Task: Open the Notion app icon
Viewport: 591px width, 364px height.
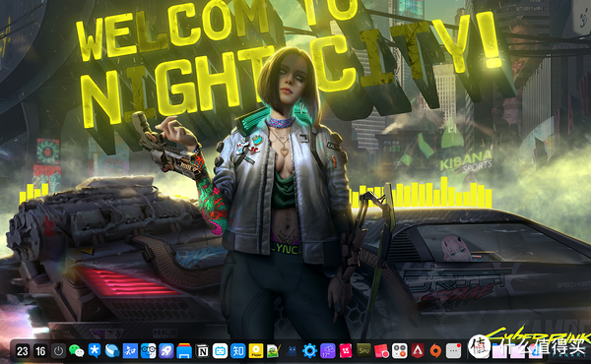Action: click(202, 351)
